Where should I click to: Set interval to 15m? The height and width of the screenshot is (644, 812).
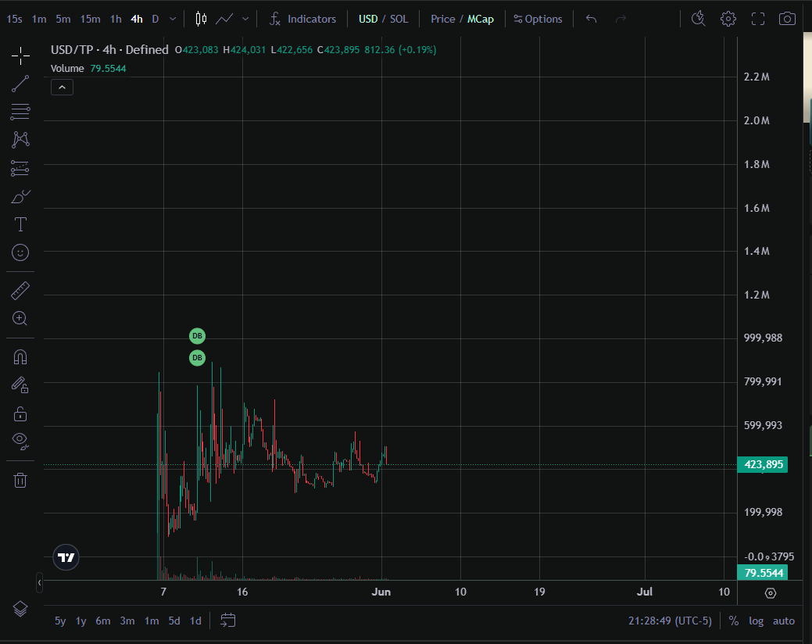(x=90, y=20)
